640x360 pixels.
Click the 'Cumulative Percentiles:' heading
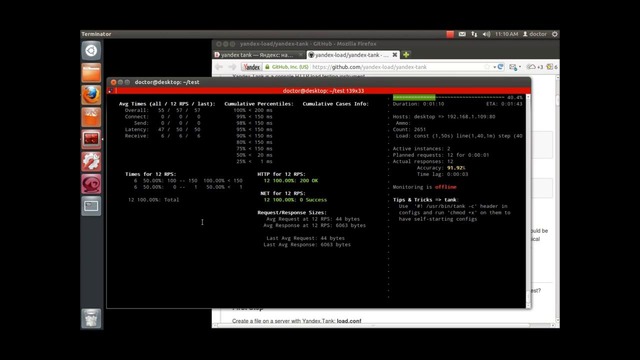click(x=259, y=104)
